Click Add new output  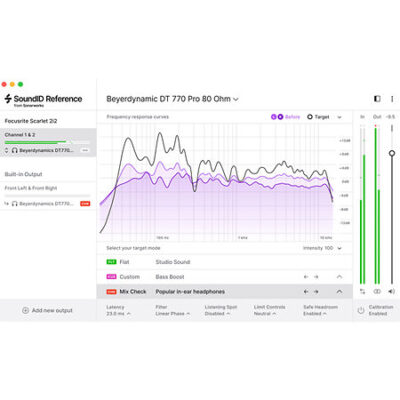point(47,310)
